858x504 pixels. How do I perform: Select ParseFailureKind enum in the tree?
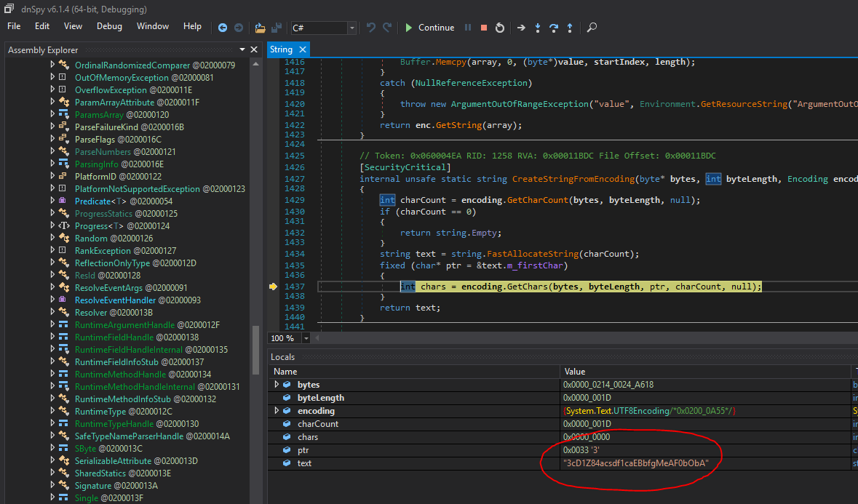coord(129,127)
